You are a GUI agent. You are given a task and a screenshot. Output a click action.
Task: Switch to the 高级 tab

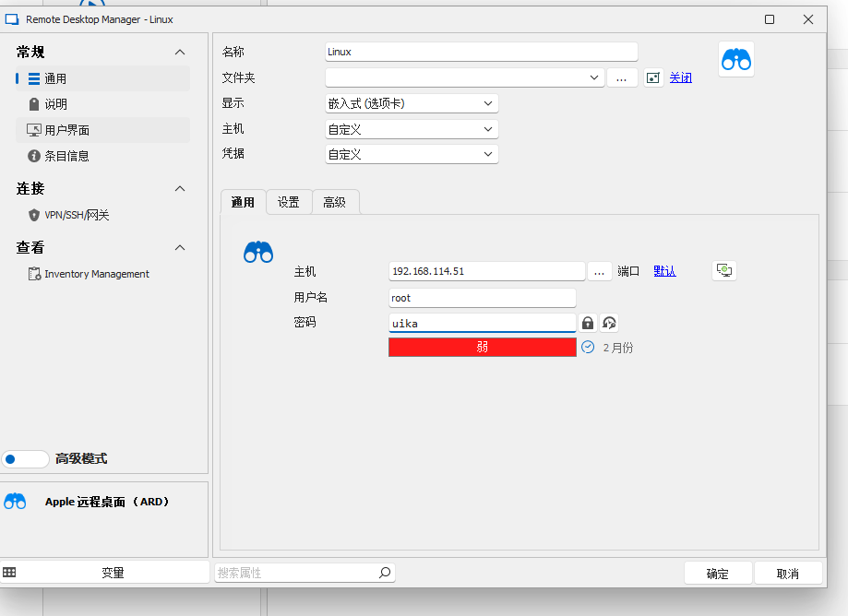[334, 202]
